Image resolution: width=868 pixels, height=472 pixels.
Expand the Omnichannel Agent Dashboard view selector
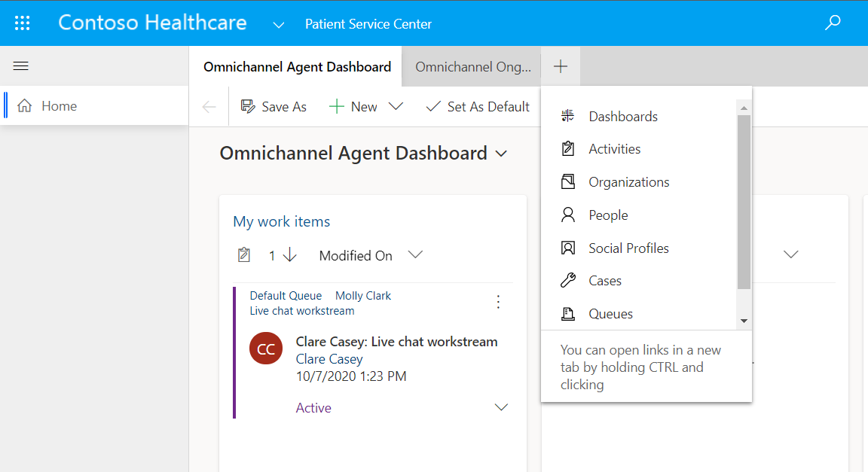502,154
